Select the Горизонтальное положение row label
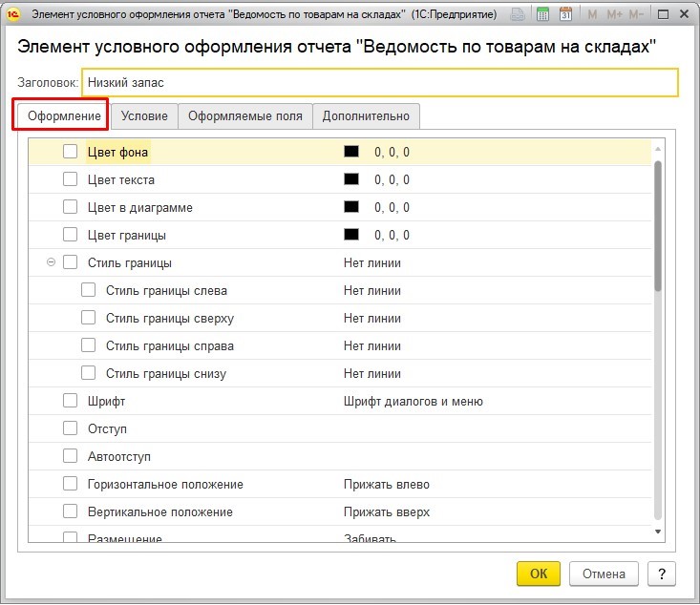The image size is (700, 605). pyautogui.click(x=165, y=484)
